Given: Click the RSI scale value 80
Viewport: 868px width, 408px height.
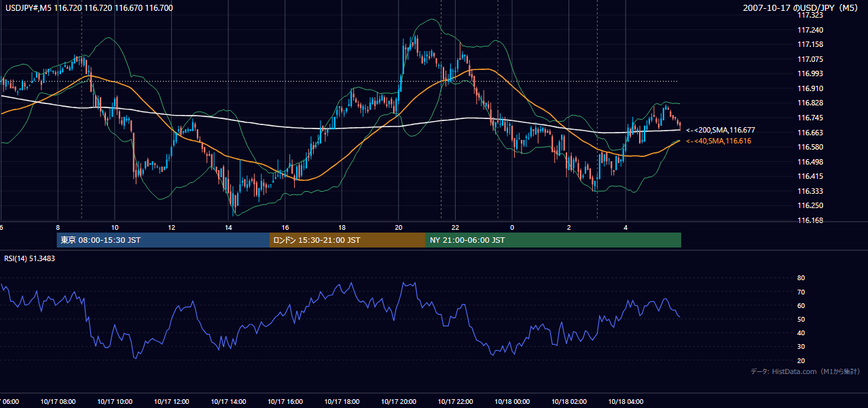Looking at the screenshot, I should pos(801,278).
